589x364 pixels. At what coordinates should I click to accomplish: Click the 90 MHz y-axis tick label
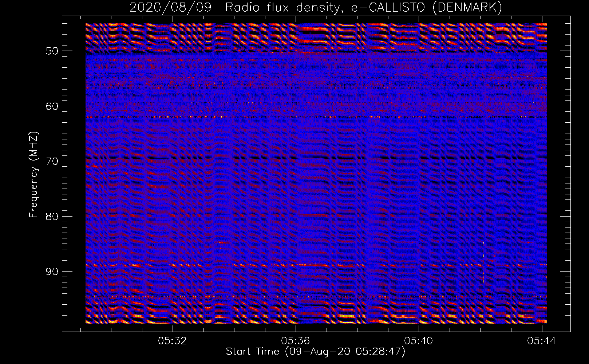(x=52, y=272)
